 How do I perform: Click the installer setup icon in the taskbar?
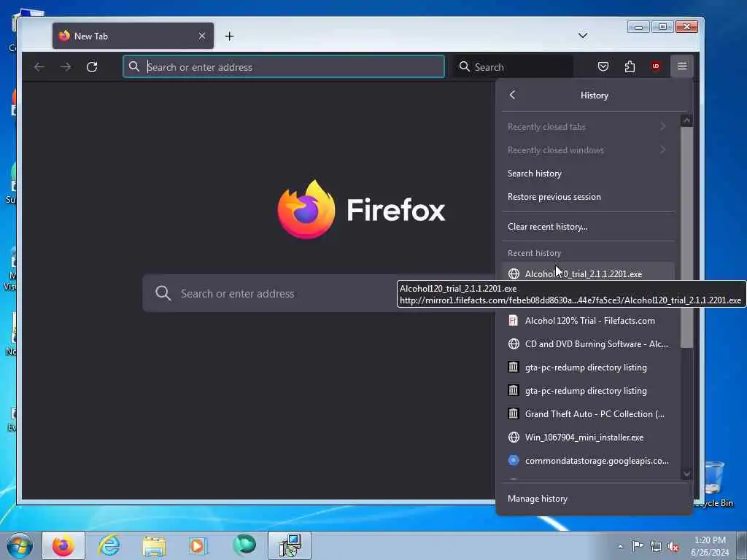tap(290, 545)
